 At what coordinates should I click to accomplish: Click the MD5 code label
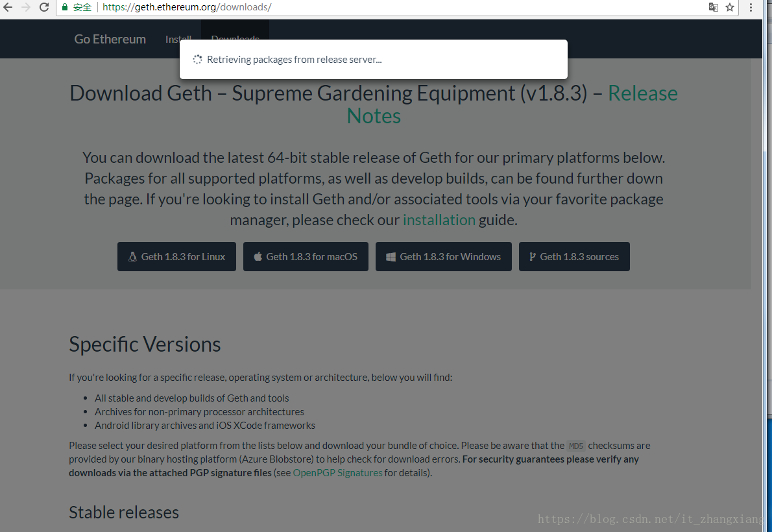[x=576, y=446]
